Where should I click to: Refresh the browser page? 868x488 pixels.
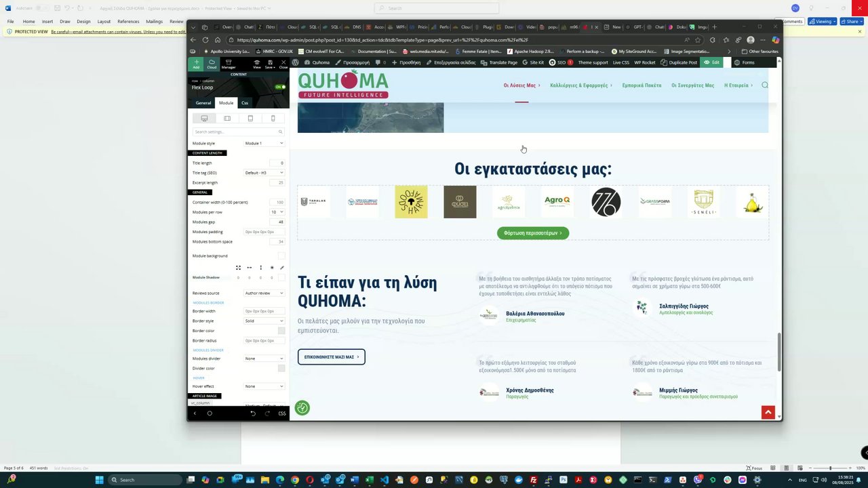click(x=205, y=40)
